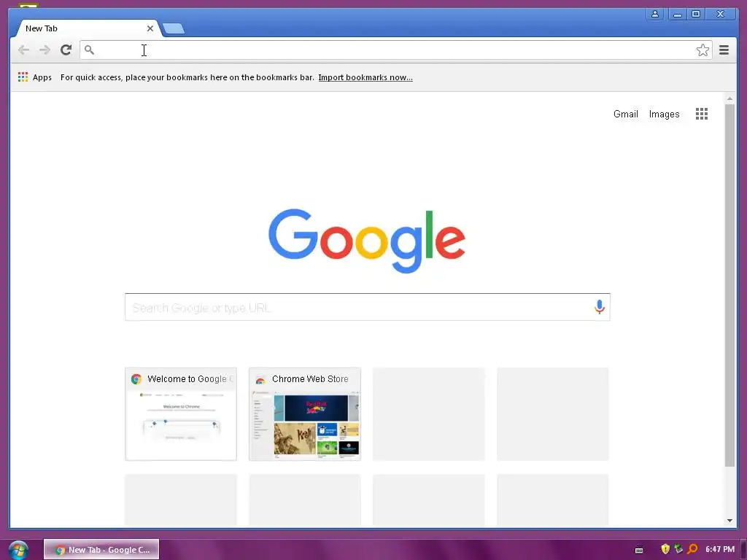Start voice search with the microphone
This screenshot has width=747, height=560.
coord(600,307)
